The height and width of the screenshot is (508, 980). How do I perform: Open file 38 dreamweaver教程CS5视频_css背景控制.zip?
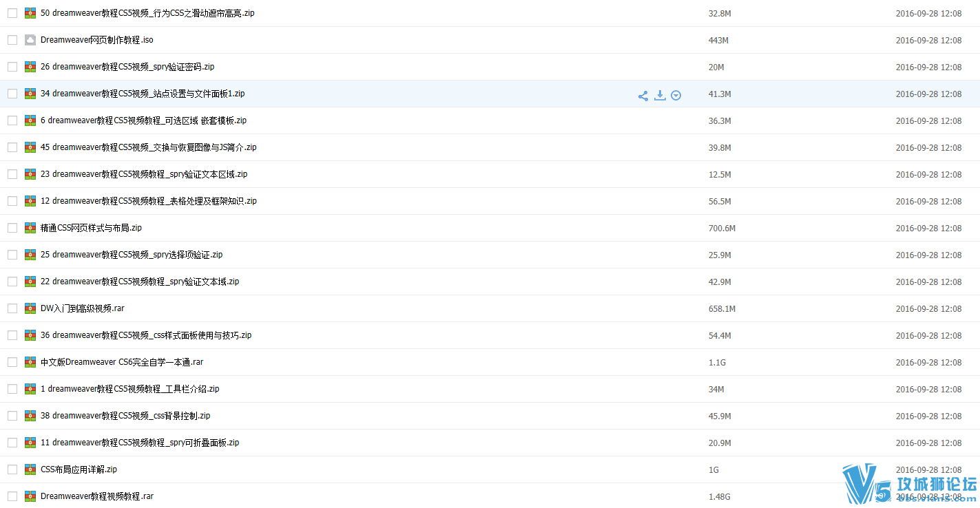coord(125,416)
